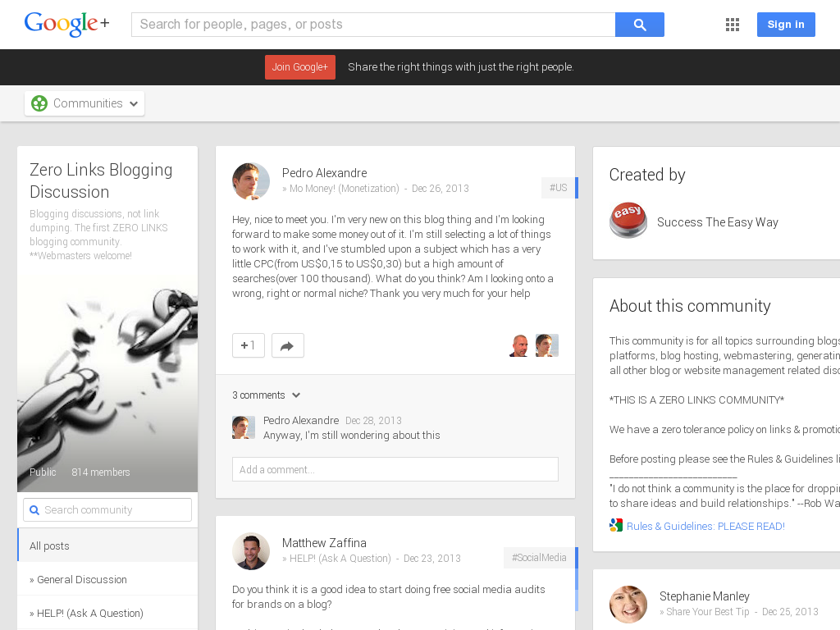This screenshot has height=630, width=840.
Task: Select HELP! (Ask A Question) category
Action: click(x=107, y=614)
